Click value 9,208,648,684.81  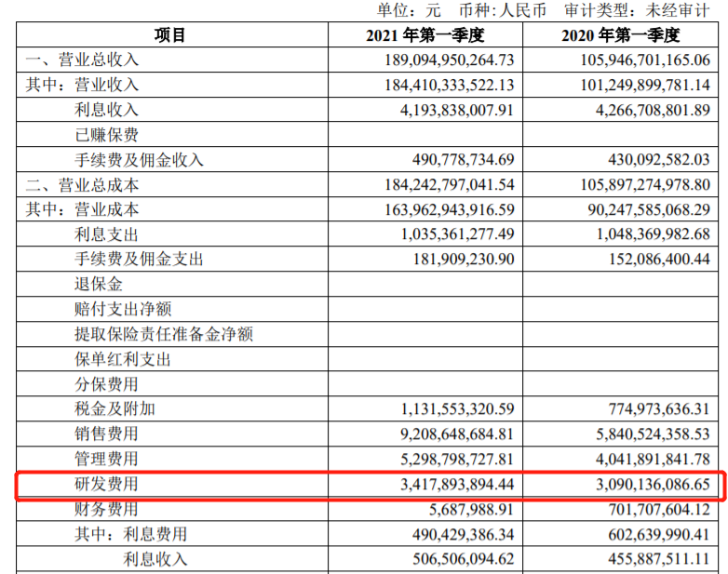pyautogui.click(x=457, y=434)
